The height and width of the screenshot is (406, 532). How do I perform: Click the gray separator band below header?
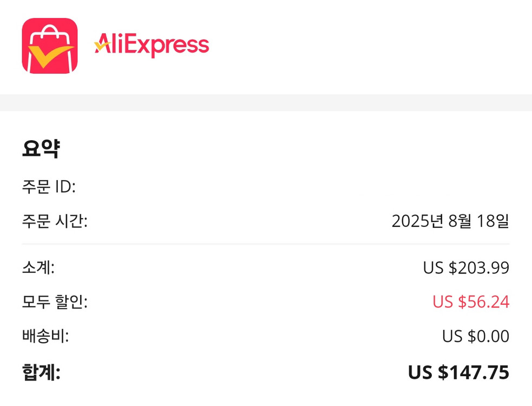coord(266,102)
